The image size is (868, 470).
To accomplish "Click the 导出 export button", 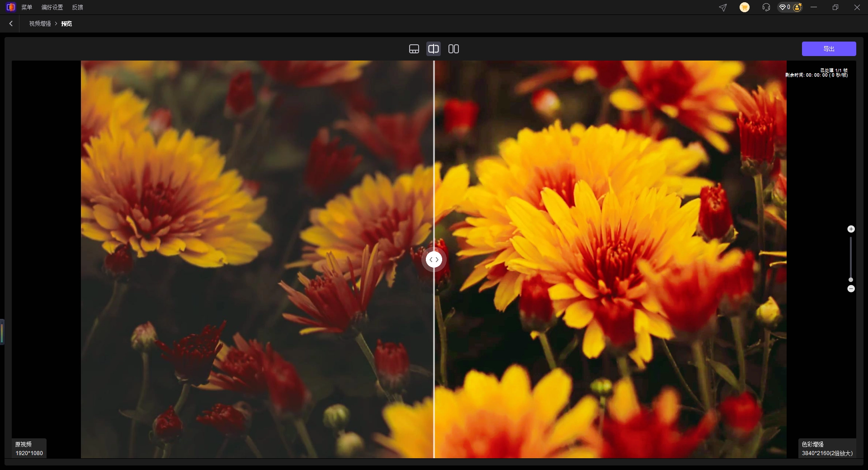I will click(829, 49).
